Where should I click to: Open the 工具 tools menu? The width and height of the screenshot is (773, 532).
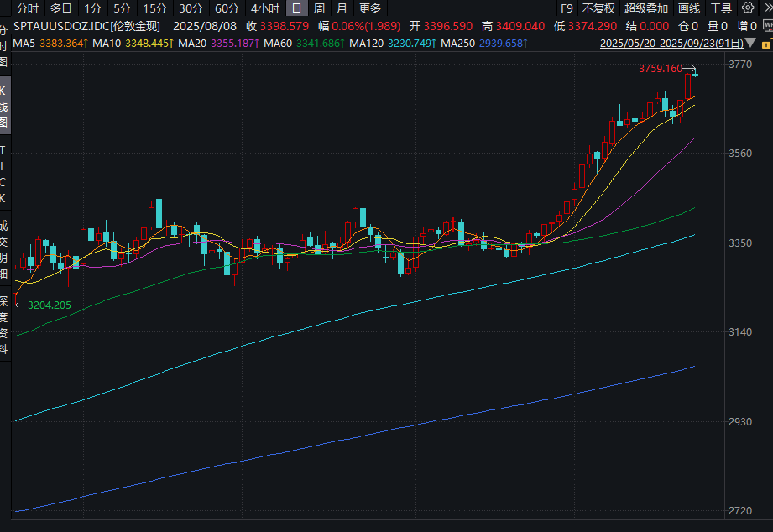721,8
